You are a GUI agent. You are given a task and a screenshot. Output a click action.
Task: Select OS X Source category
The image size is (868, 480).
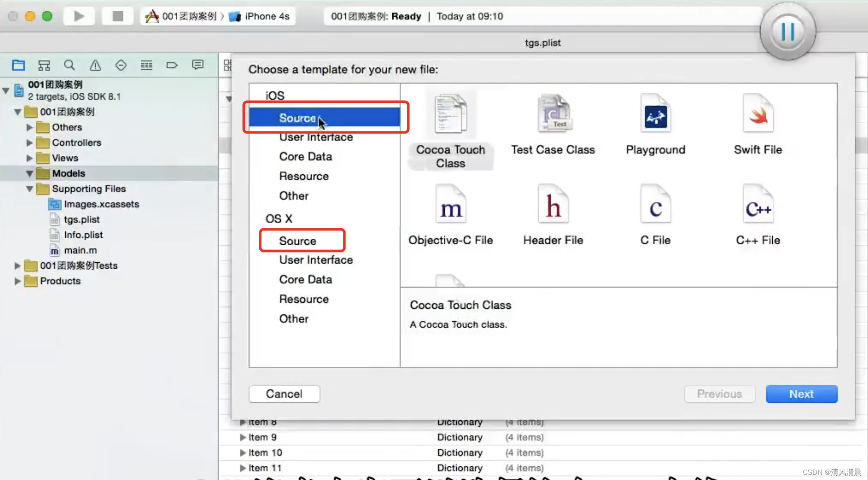coord(297,241)
